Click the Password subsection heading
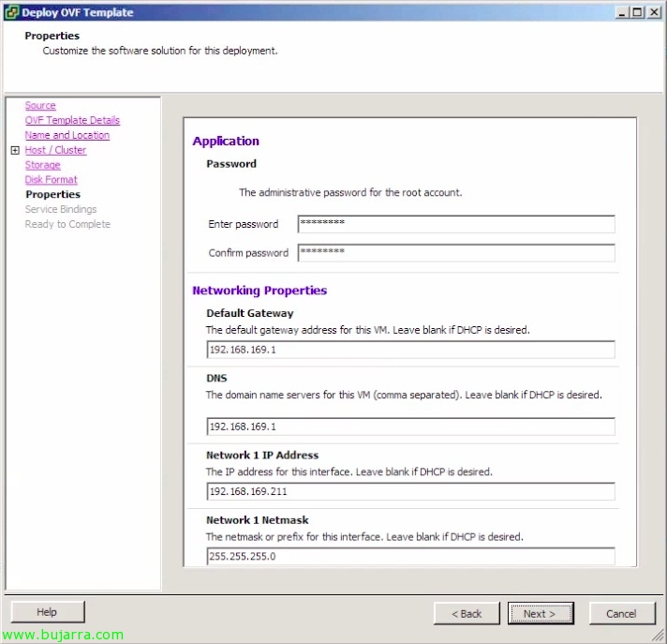The image size is (667, 644). click(231, 164)
